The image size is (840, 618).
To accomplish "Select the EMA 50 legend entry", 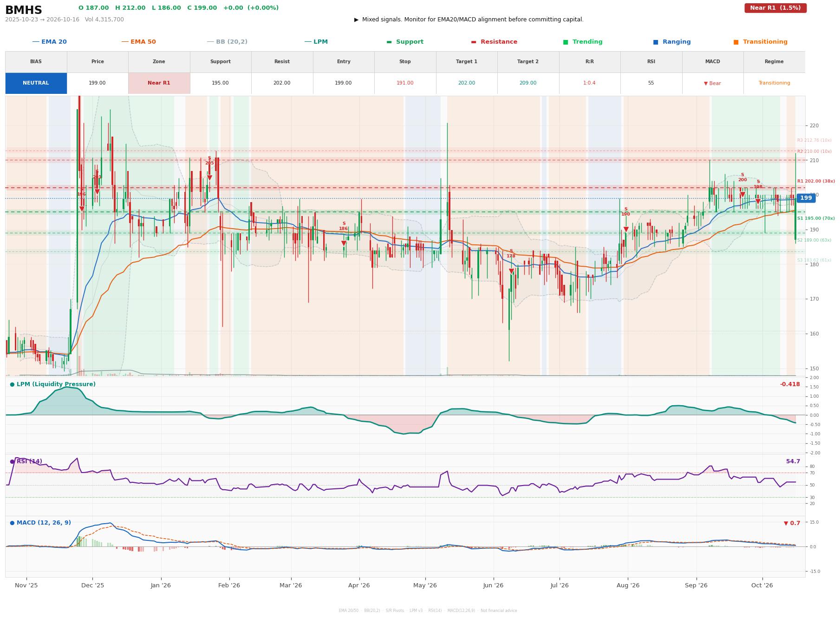I will 138,42.
